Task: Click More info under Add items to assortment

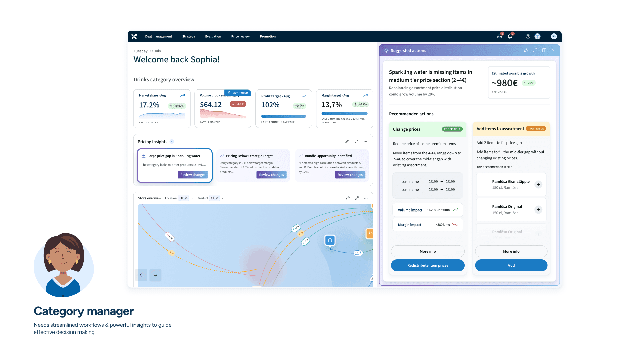Action: [x=511, y=251]
